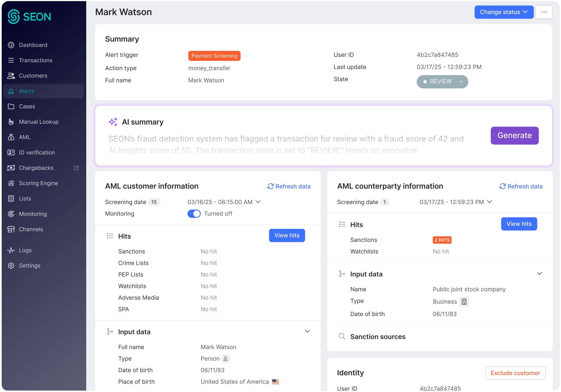The width and height of the screenshot is (561, 392).
Task: Toggle the Monitoring switch
Action: pos(194,213)
